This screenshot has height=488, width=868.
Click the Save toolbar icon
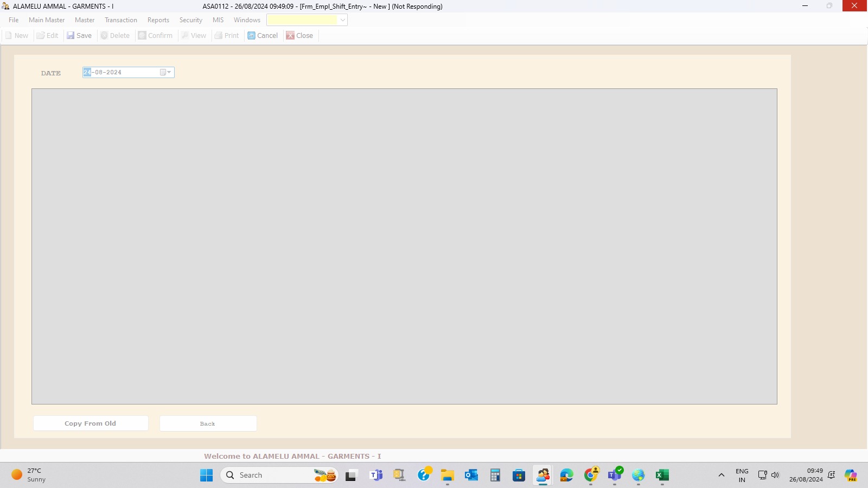point(71,36)
